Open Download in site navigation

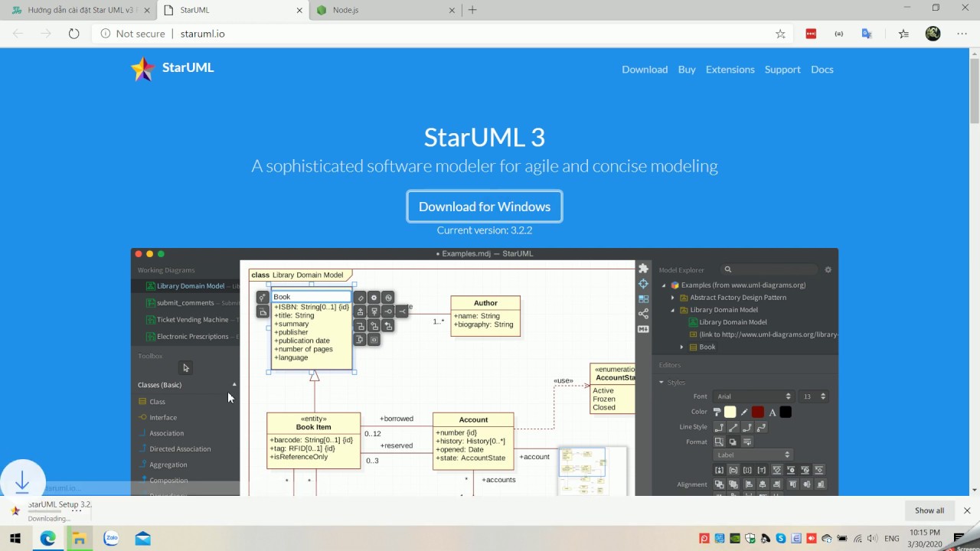coord(645,70)
